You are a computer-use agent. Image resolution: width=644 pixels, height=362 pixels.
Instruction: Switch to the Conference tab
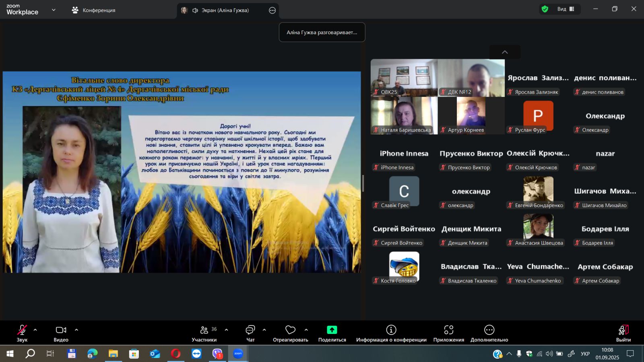pos(93,10)
